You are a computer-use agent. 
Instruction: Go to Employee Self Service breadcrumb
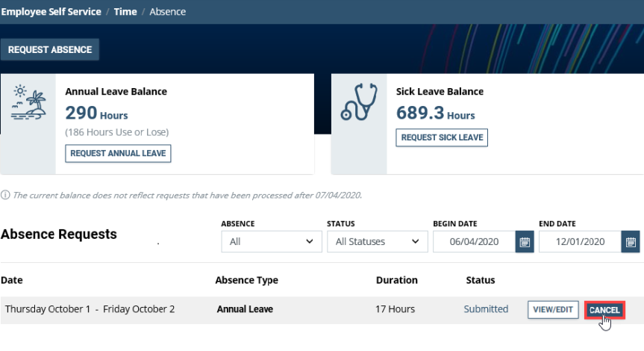coord(50,12)
